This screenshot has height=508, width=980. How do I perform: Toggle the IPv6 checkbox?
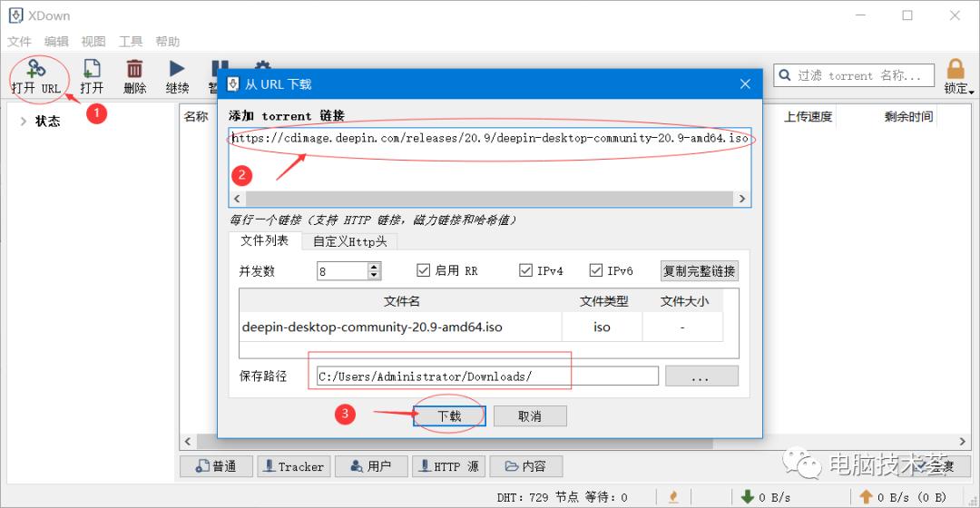click(595, 270)
